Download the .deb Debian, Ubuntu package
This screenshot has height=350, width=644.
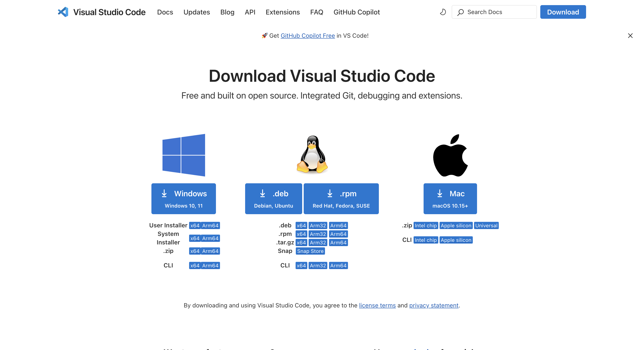[x=273, y=199]
